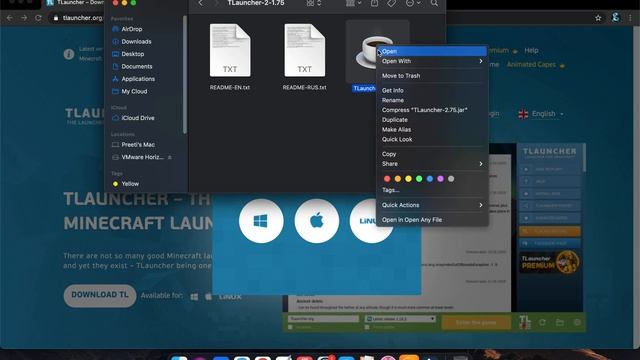Apply the yellow tag color dot

point(408,179)
